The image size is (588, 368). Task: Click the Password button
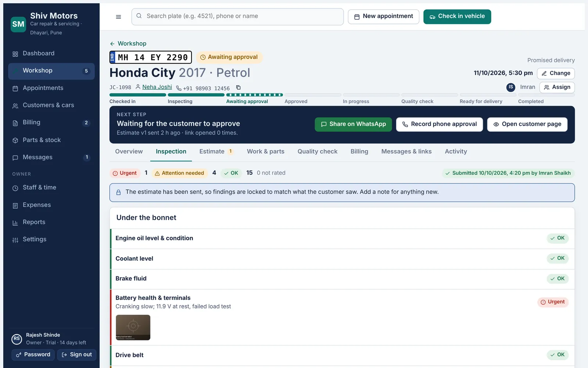click(x=33, y=355)
